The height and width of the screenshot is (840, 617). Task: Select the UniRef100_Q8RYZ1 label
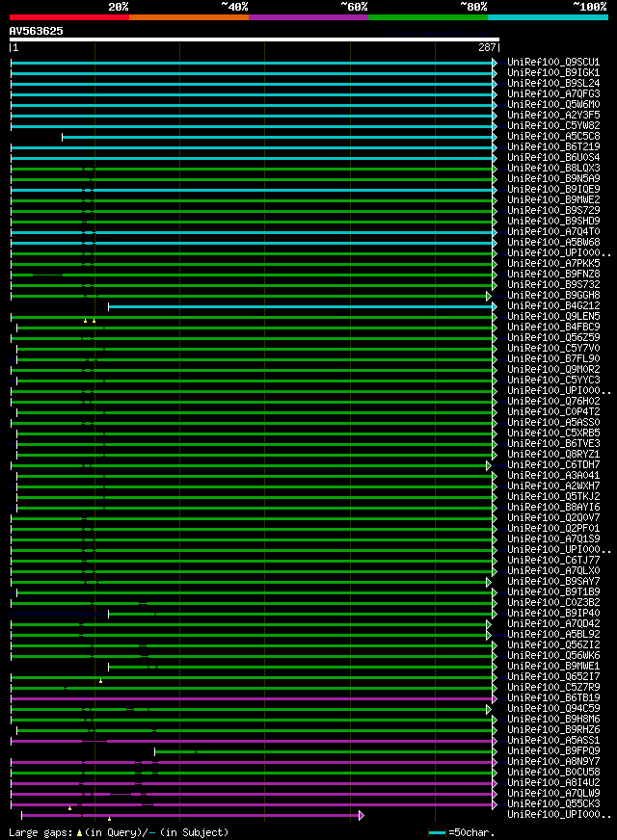click(553, 455)
